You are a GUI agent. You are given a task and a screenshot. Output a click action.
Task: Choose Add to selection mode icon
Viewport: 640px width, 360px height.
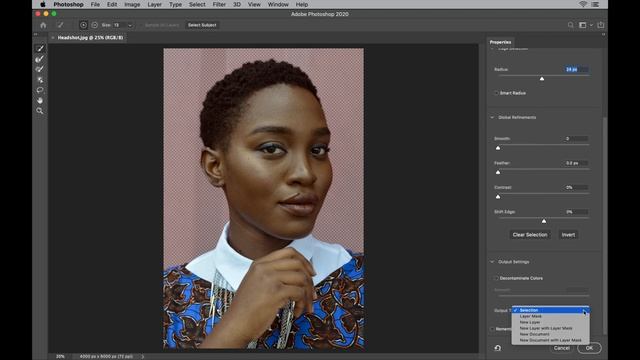point(83,25)
